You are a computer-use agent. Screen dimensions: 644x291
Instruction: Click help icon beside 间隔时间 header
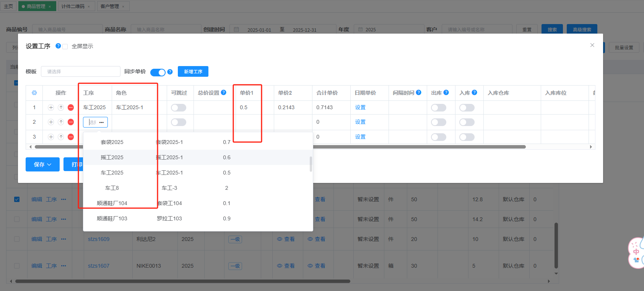[419, 92]
